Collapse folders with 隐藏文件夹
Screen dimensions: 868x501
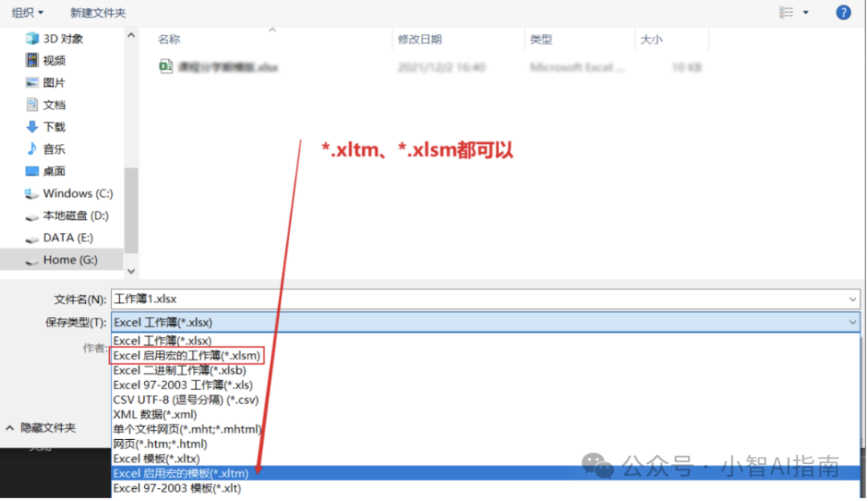41,428
